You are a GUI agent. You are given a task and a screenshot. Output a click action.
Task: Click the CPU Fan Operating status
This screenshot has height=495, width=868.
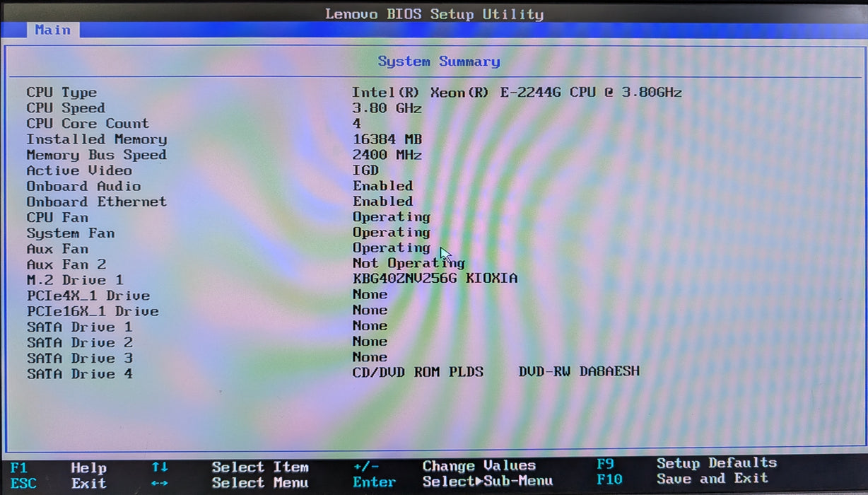coord(391,217)
